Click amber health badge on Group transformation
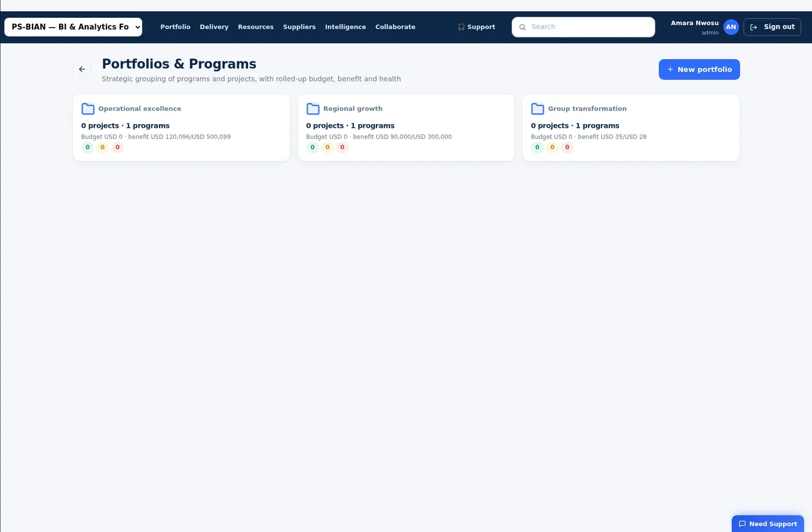 point(553,148)
